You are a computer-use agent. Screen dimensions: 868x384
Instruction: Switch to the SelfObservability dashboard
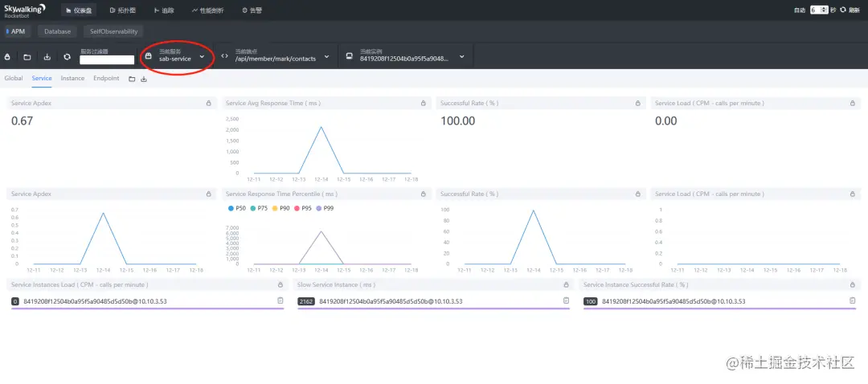tap(113, 31)
